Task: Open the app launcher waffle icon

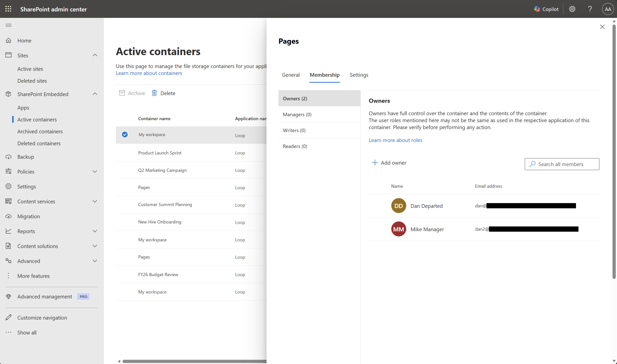Action: (x=8, y=9)
